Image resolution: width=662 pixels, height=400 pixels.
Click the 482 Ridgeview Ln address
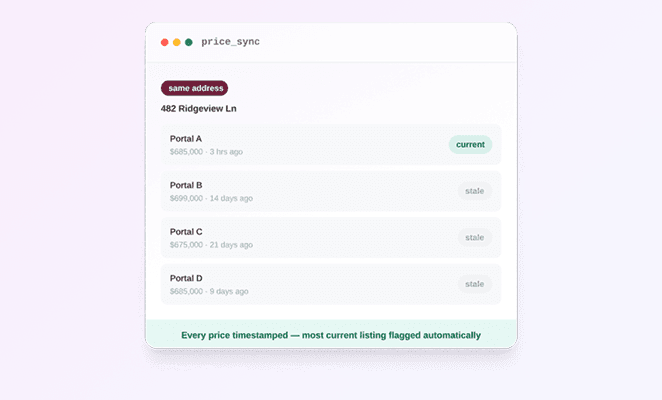pyautogui.click(x=198, y=109)
